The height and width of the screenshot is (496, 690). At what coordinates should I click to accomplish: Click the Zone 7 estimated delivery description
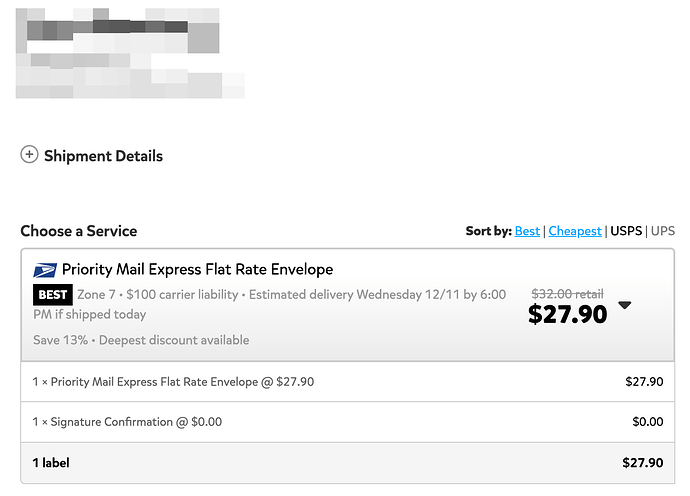270,304
